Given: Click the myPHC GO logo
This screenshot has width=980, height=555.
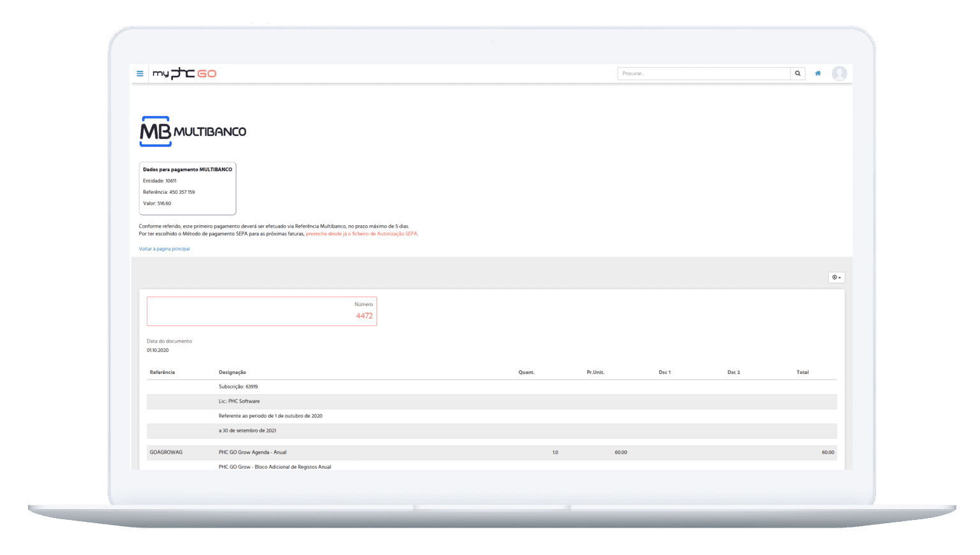Looking at the screenshot, I should pyautogui.click(x=184, y=73).
